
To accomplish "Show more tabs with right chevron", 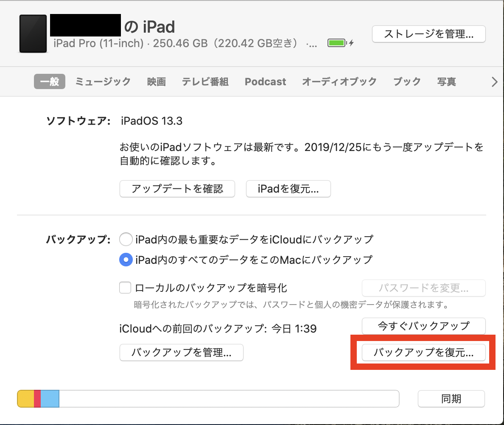I will pos(494,81).
